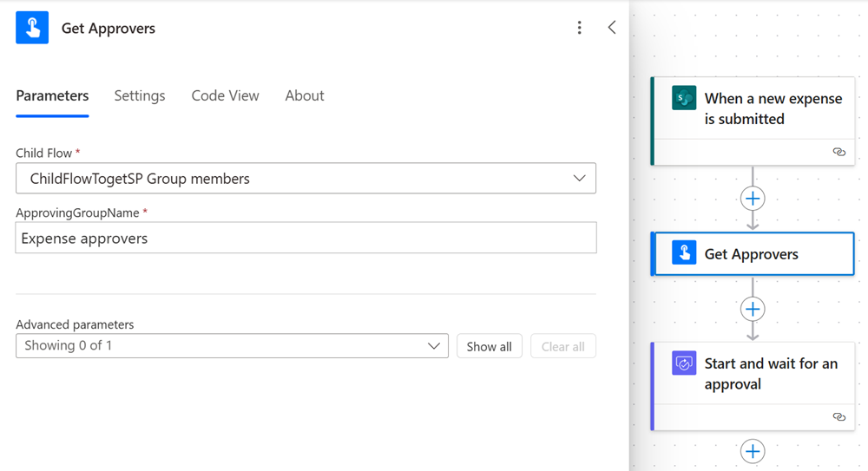Select the Parameters tab
This screenshot has height=471, width=868.
[x=52, y=95]
